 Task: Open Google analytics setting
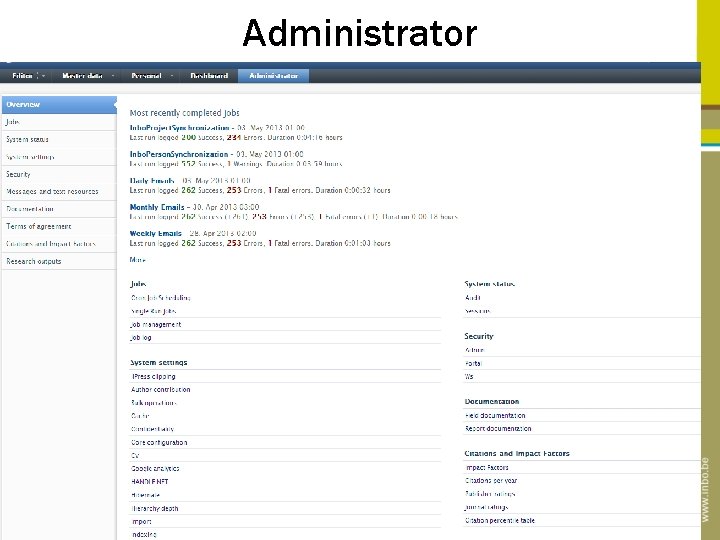pyautogui.click(x=155, y=469)
